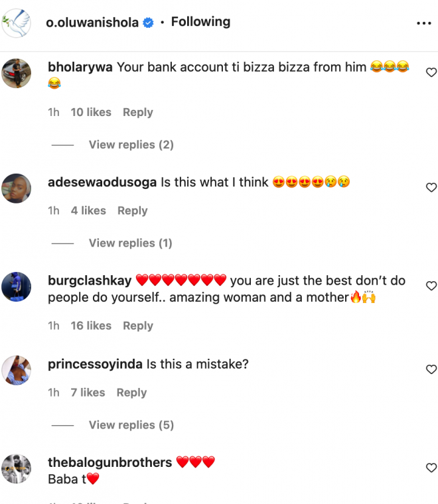The width and height of the screenshot is (438, 504).
Task: Open o.oluwanishola's dove profile picture
Action: [17, 23]
